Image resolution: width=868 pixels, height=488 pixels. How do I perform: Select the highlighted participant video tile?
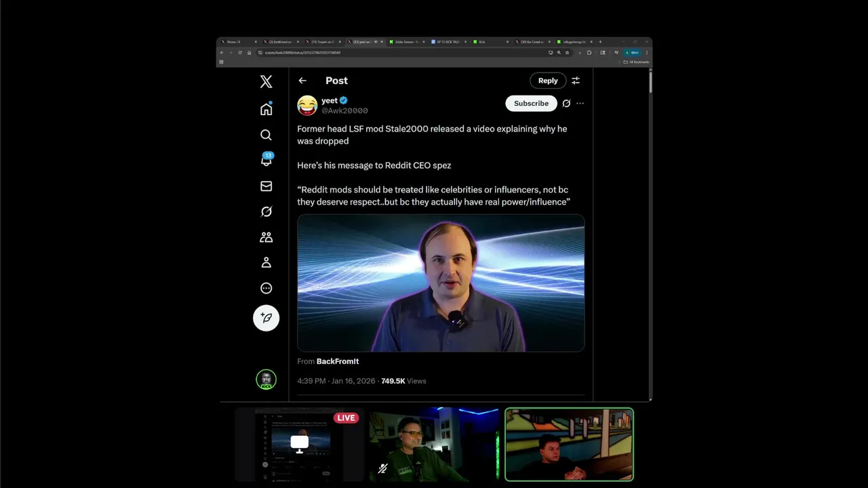[x=569, y=445]
